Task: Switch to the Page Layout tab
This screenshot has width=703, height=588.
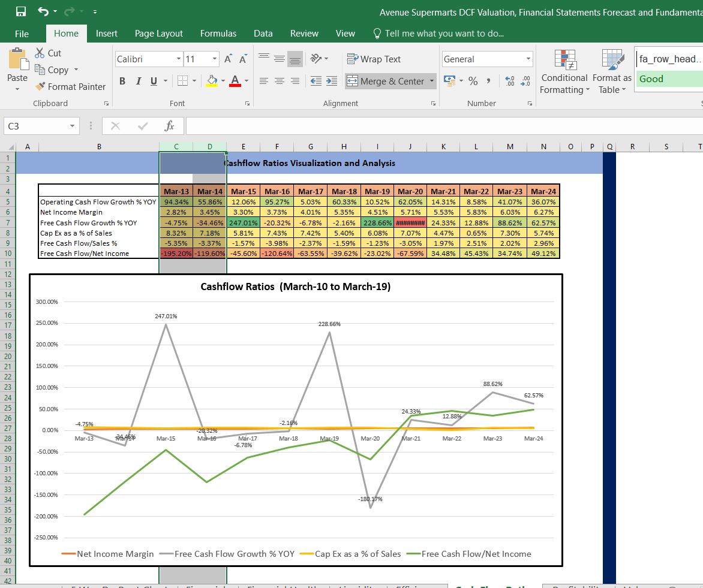Action: pyautogui.click(x=159, y=34)
